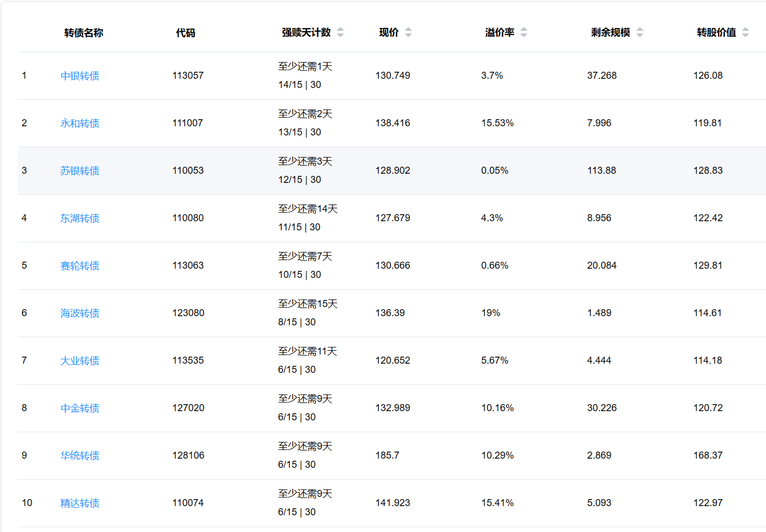Image resolution: width=766 pixels, height=532 pixels.
Task: Select row 3 price 128.902
Action: [393, 170]
